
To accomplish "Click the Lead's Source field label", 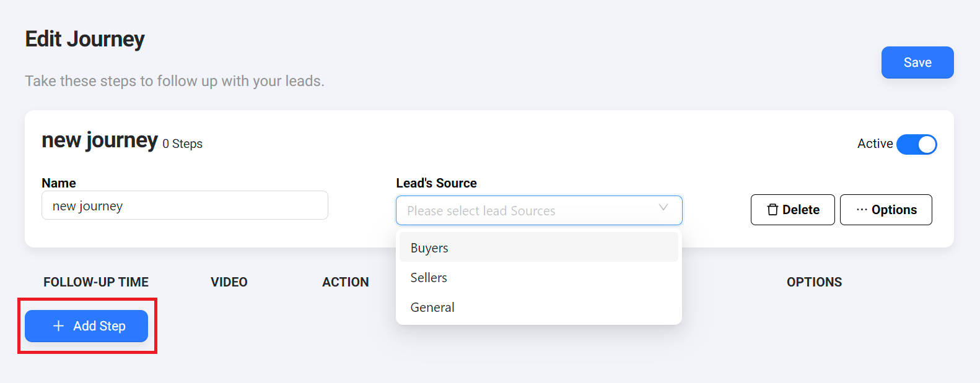I will (436, 183).
